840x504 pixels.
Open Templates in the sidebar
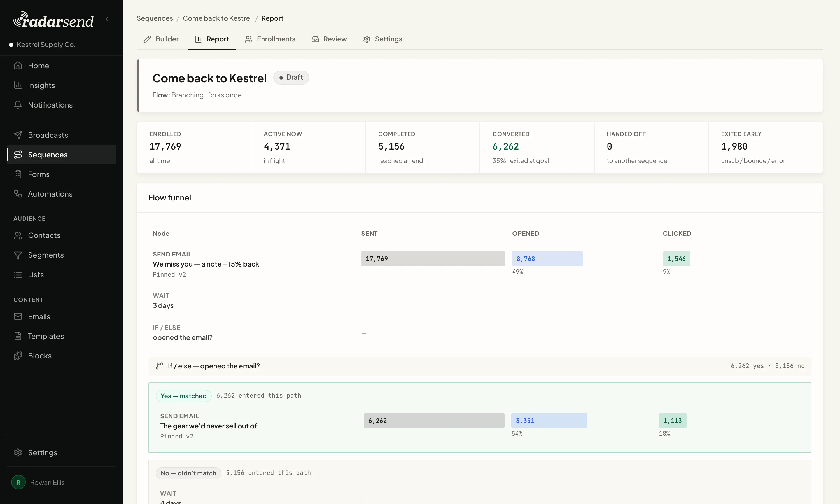coord(61,336)
